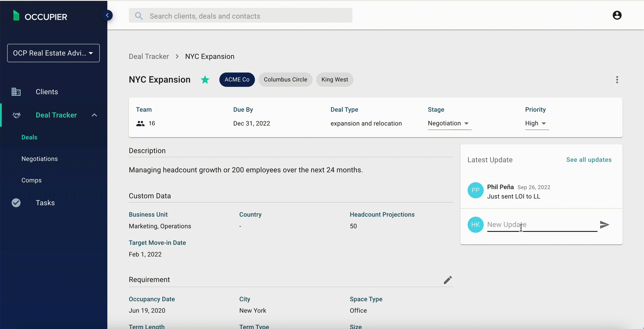Collapse the Deal Tracker menu chevron

coord(94,115)
